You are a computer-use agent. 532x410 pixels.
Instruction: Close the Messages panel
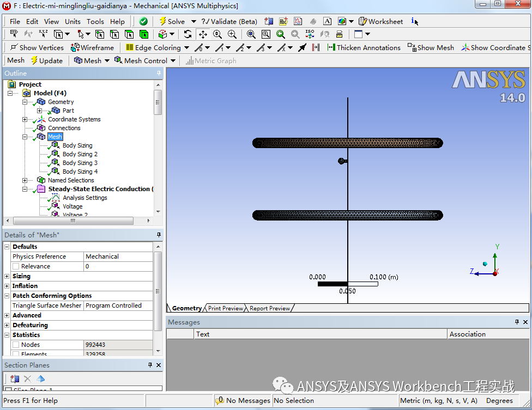click(x=525, y=322)
